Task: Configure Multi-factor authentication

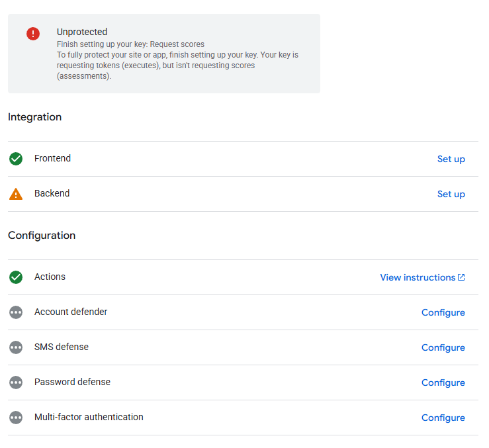Action: [443, 418]
